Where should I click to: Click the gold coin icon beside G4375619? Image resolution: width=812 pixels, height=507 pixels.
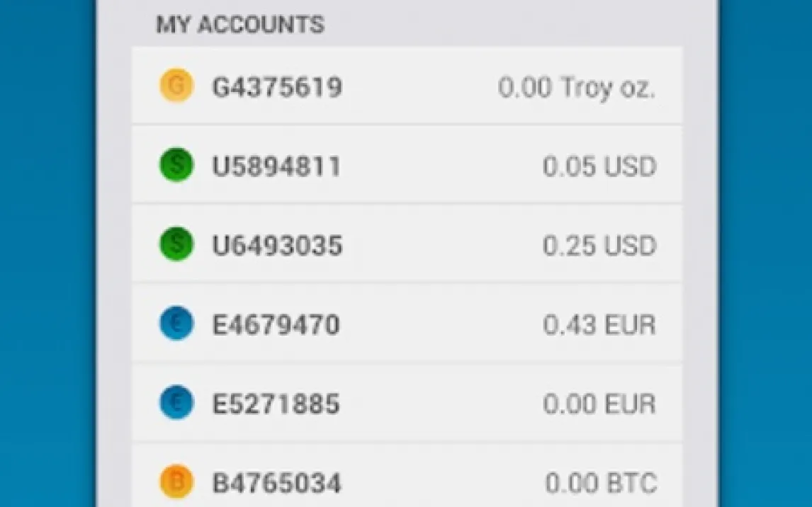tap(176, 87)
